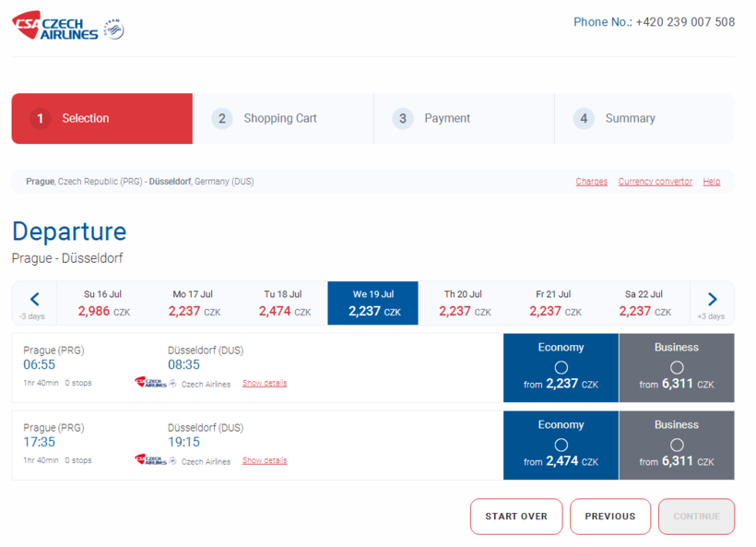
Task: Click the SkyTeam alliance emblem
Action: 113,30
